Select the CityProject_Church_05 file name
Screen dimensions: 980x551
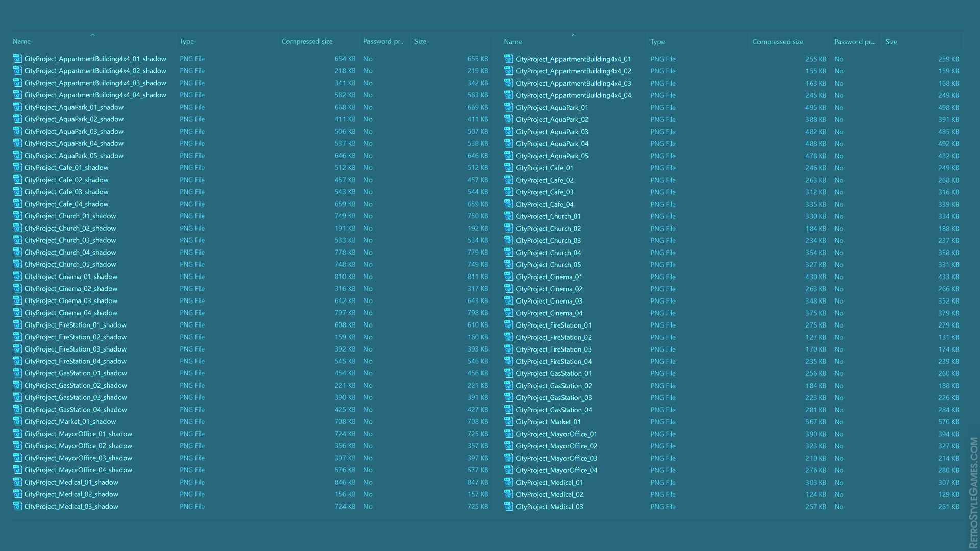548,265
